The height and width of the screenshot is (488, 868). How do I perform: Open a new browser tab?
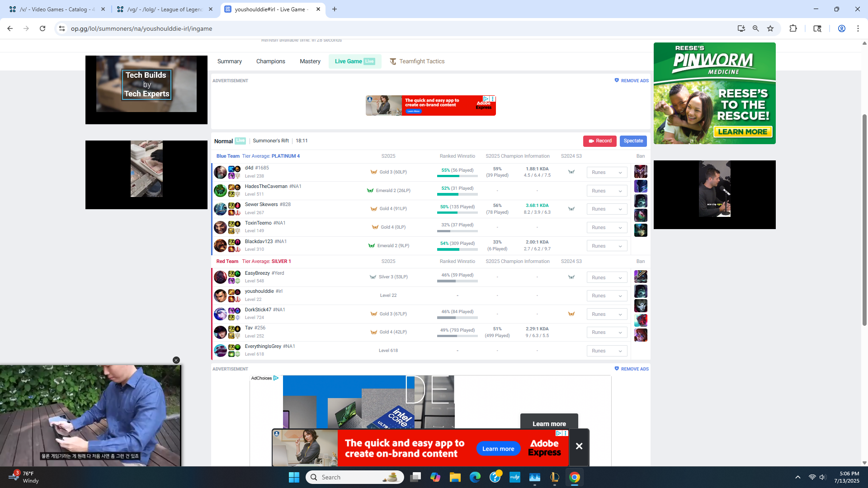pos(335,9)
